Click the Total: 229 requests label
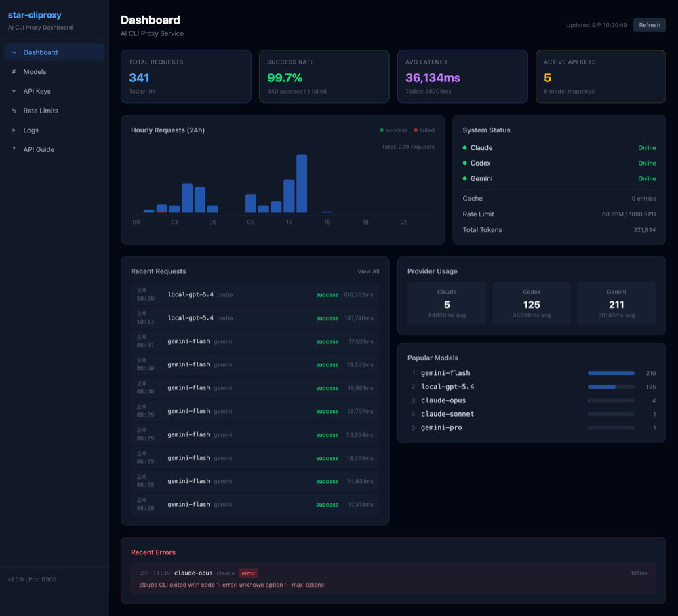This screenshot has height=616, width=678. tap(407, 147)
